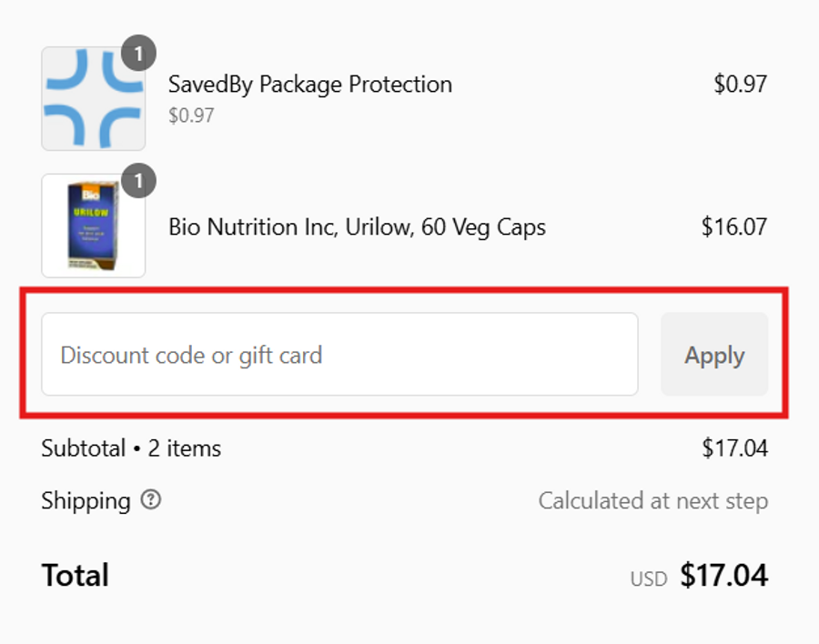The width and height of the screenshot is (819, 644).
Task: Click the USD currency label
Action: pyautogui.click(x=649, y=579)
